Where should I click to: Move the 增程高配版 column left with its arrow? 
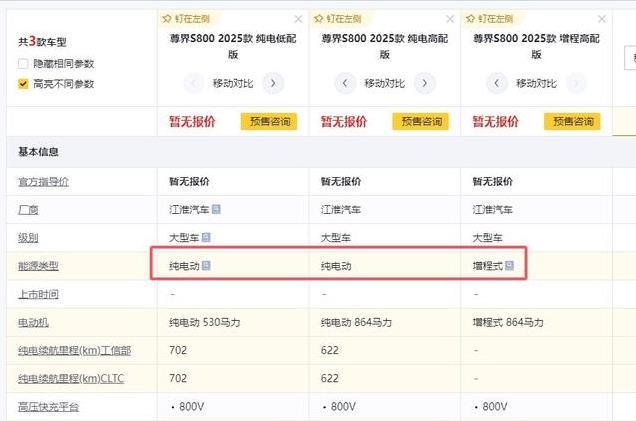coord(496,83)
